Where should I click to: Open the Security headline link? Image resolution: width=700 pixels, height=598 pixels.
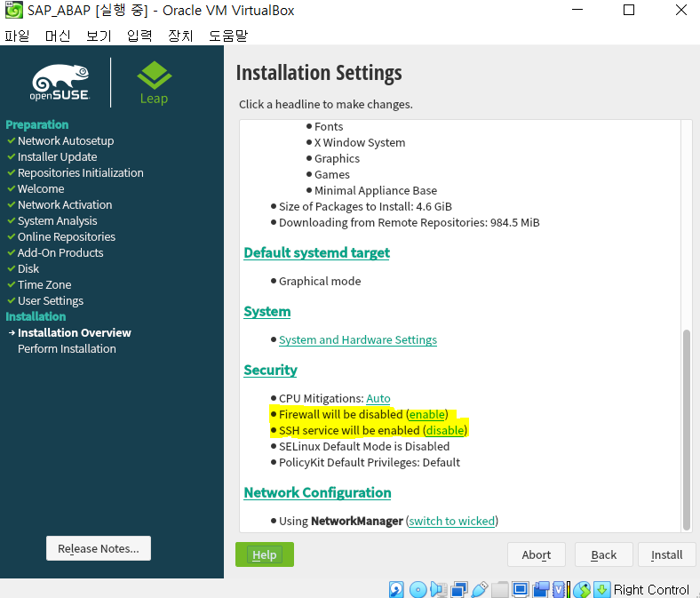point(270,370)
